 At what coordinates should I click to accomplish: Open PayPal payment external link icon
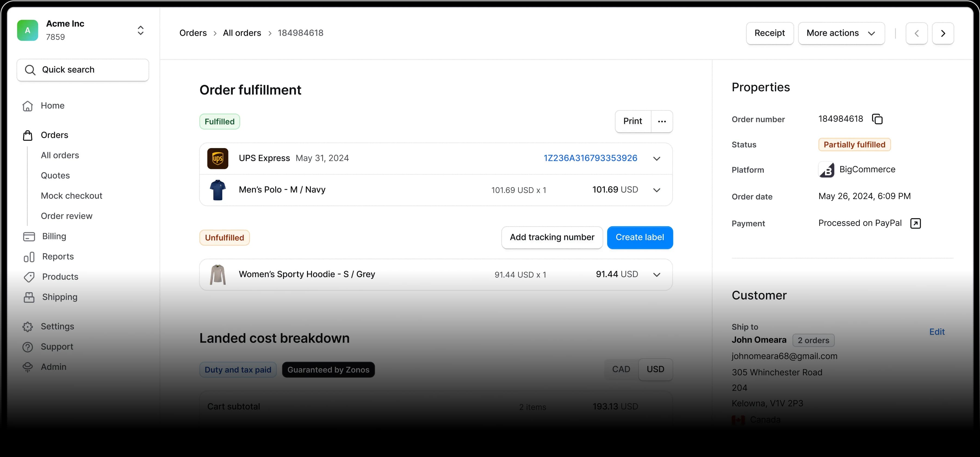pos(915,223)
